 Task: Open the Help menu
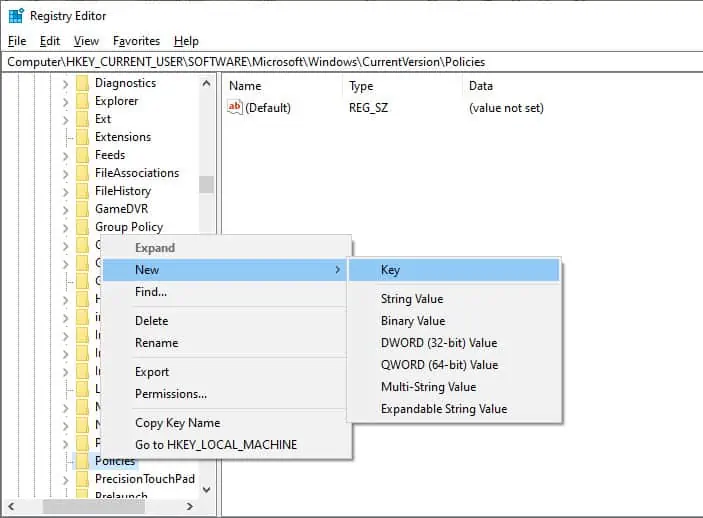[186, 41]
